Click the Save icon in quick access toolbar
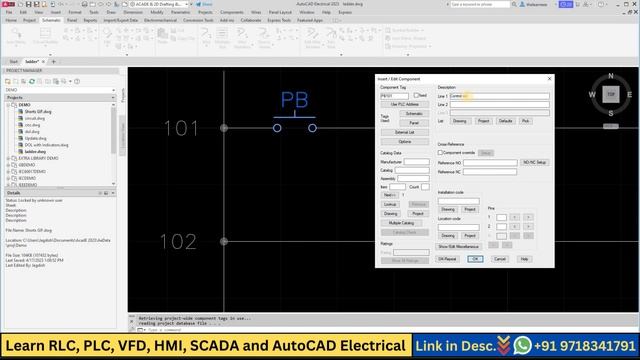 click(x=29, y=4)
